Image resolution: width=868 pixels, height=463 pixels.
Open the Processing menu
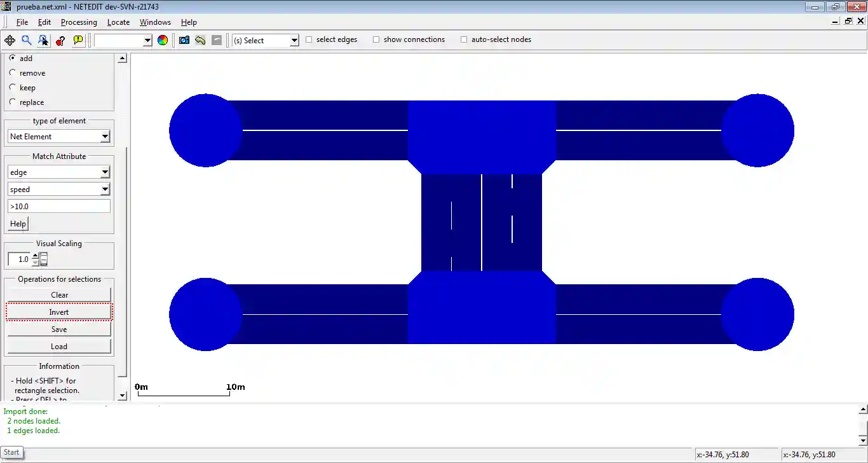click(79, 22)
